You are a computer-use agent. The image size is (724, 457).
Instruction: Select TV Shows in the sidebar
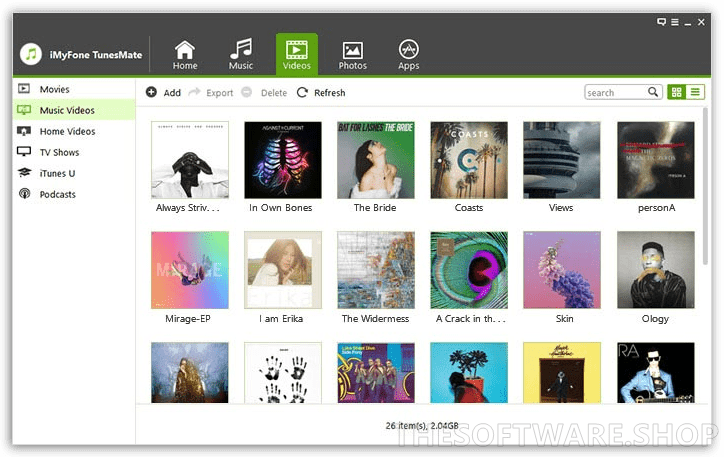59,152
